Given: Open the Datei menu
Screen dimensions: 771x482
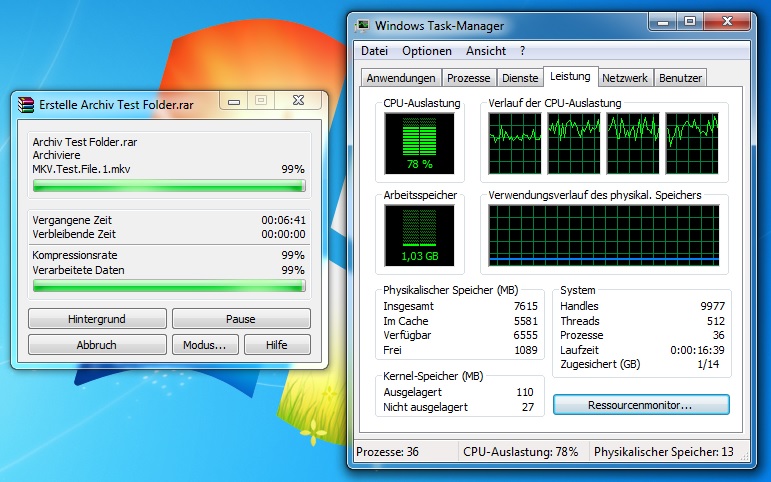Looking at the screenshot, I should (x=374, y=51).
